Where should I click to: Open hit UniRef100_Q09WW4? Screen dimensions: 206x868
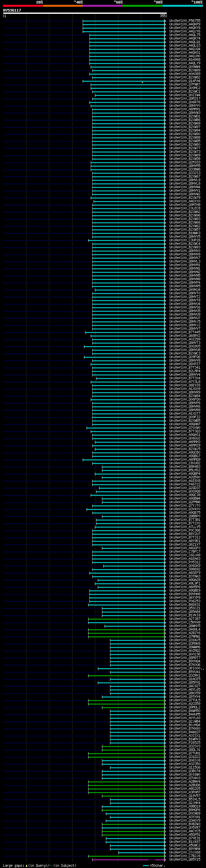(185, 67)
